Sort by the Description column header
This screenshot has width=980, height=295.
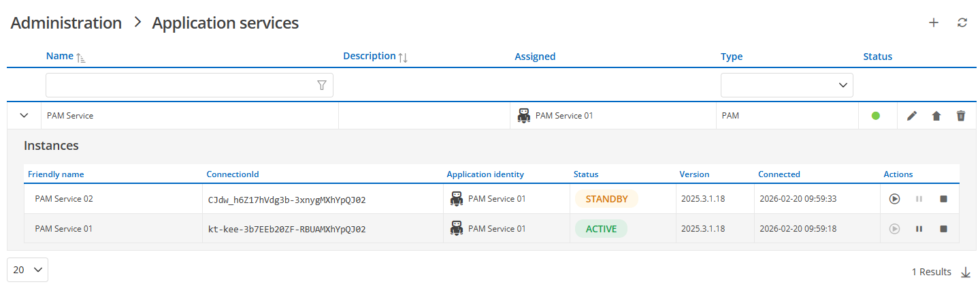370,57
